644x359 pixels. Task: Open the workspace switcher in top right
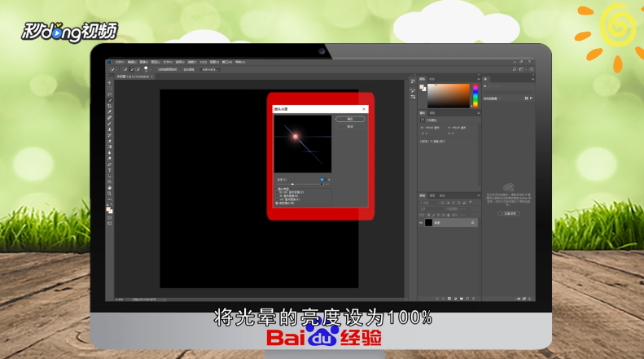[x=522, y=69]
